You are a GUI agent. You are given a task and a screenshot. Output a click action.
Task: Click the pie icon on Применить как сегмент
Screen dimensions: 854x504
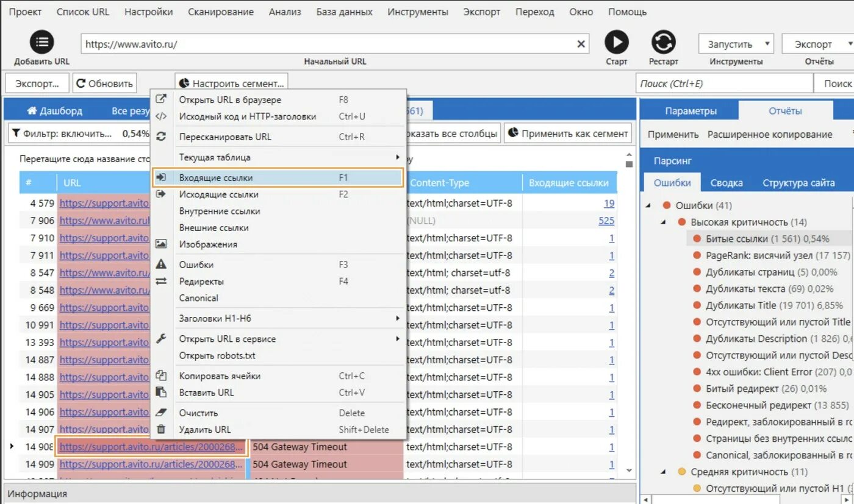pos(514,133)
